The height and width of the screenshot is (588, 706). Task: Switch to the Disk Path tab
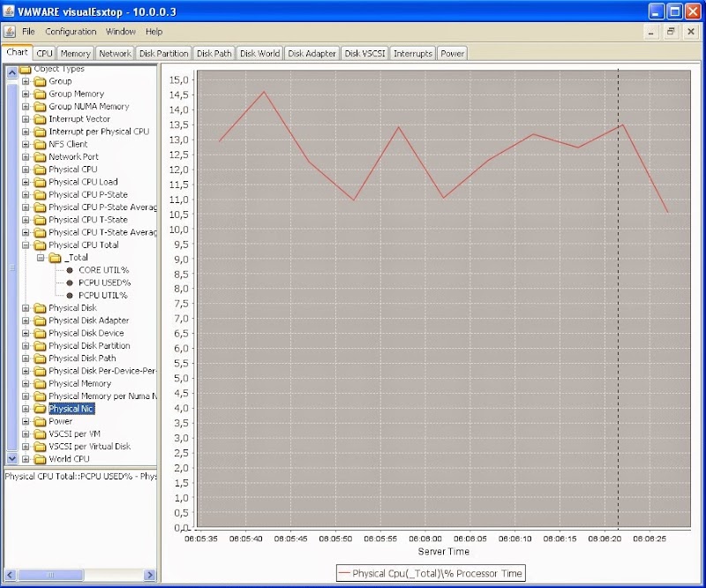pos(214,53)
